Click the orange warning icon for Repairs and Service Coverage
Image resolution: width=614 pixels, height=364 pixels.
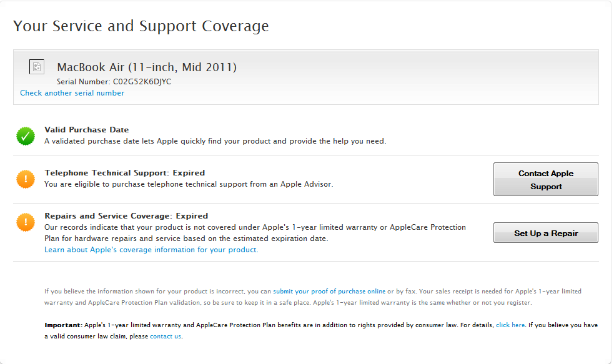pos(26,222)
